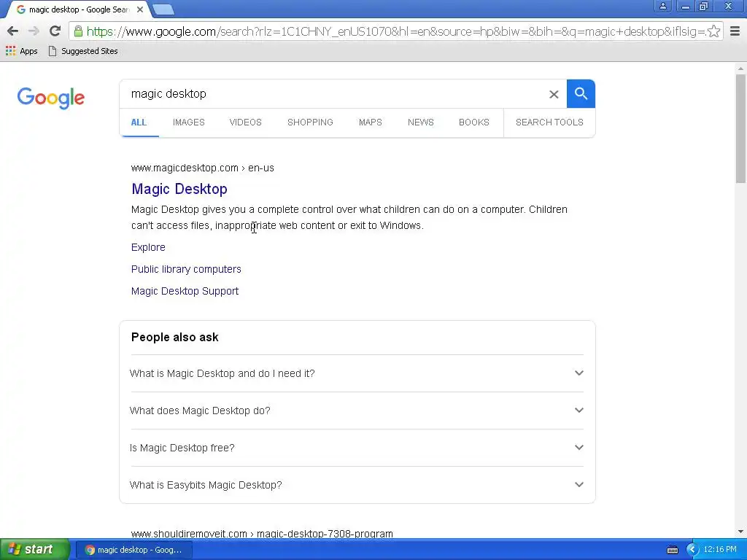Image resolution: width=747 pixels, height=560 pixels.
Task: Expand hidden tray icons arrow
Action: pyautogui.click(x=692, y=550)
